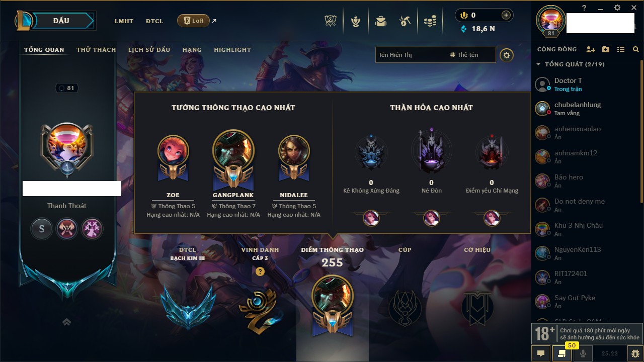Viewport: 644px width, 362px height.
Task: Toggle the microphone mute button
Action: [x=583, y=353]
